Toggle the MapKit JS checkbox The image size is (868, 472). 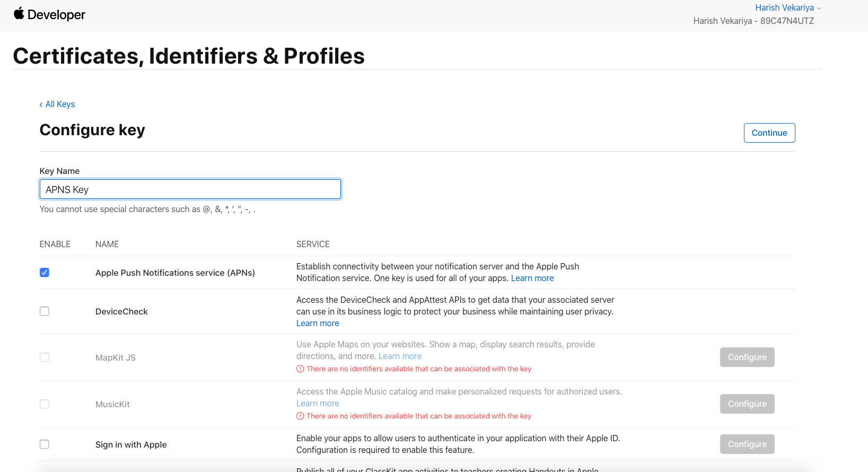point(45,357)
